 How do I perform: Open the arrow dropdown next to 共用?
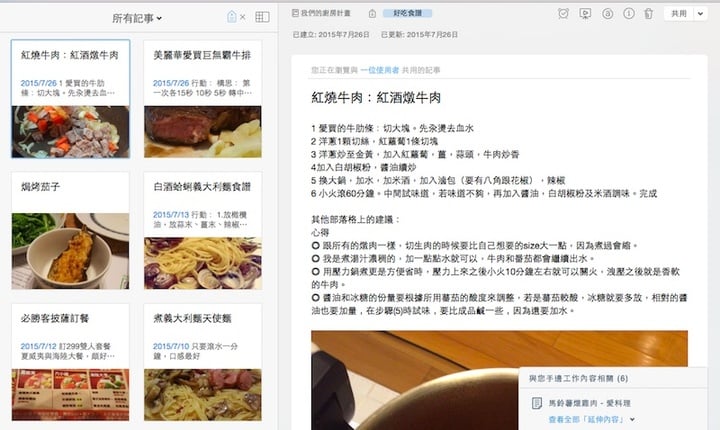700,14
